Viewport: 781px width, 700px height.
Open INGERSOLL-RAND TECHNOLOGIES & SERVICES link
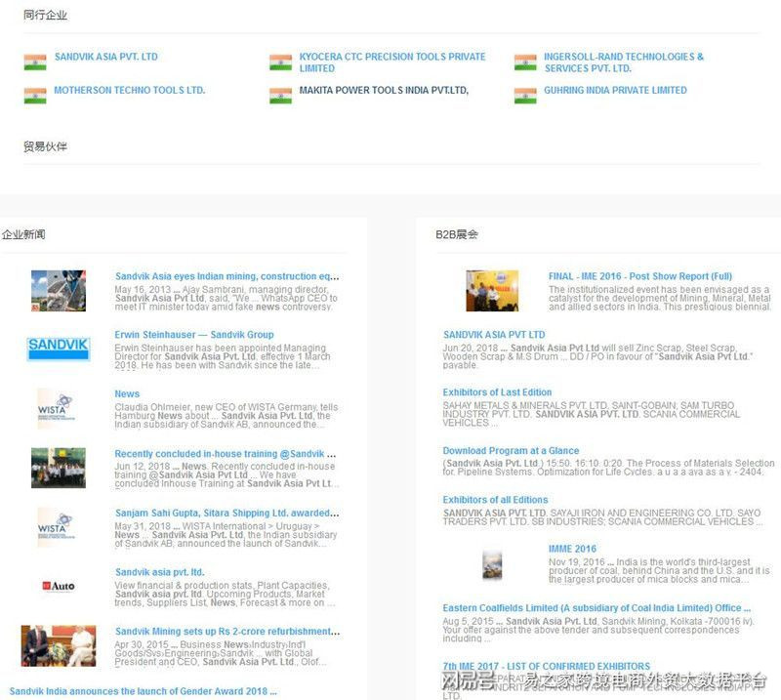[x=624, y=62]
